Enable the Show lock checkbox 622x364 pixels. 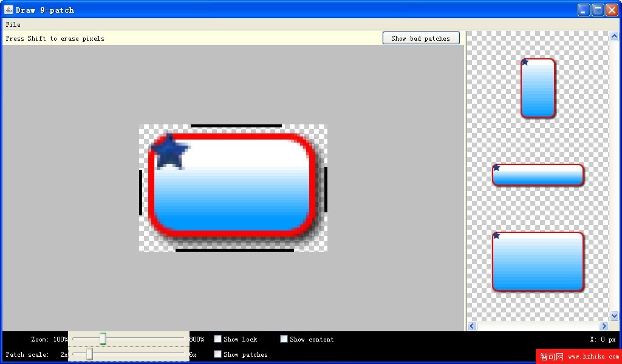(218, 339)
